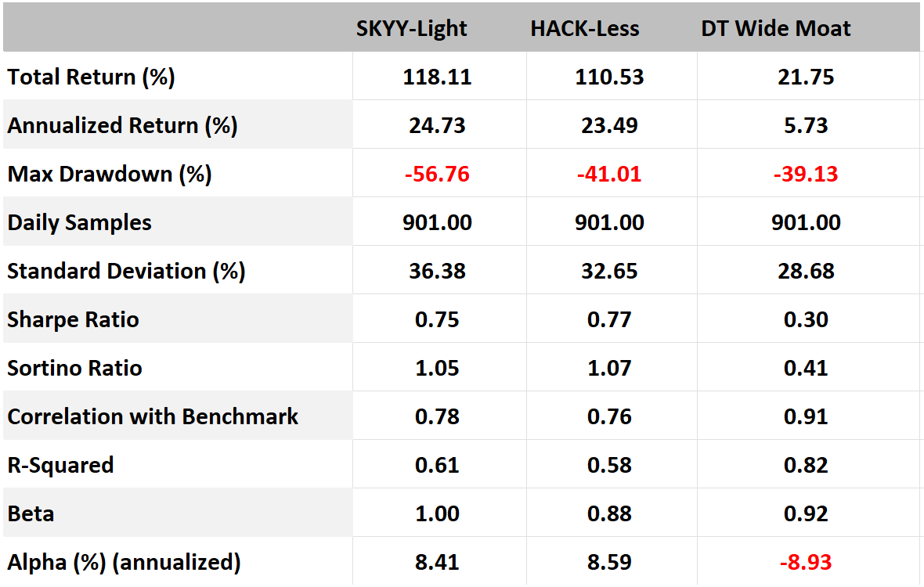Select the DT Wide Moat header cell
The width and height of the screenshot is (924, 587).
[x=775, y=29]
